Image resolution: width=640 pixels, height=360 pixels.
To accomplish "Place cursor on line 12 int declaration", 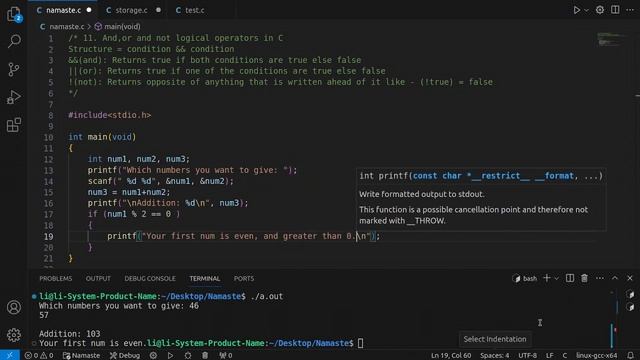I will 138,159.
